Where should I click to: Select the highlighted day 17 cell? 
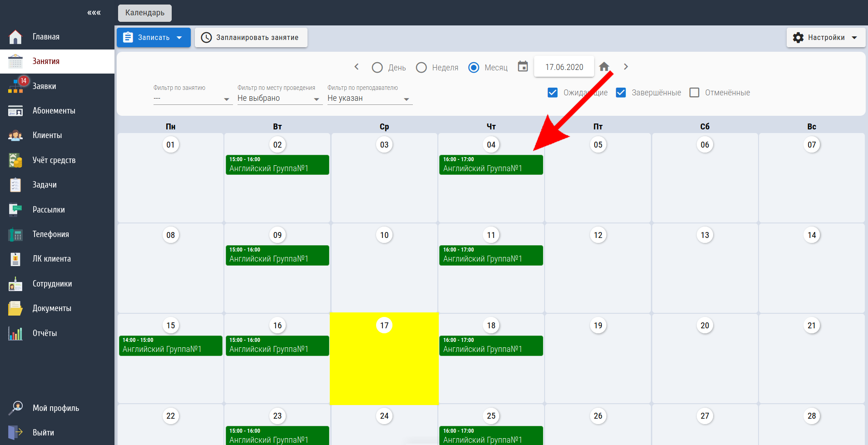[384, 359]
